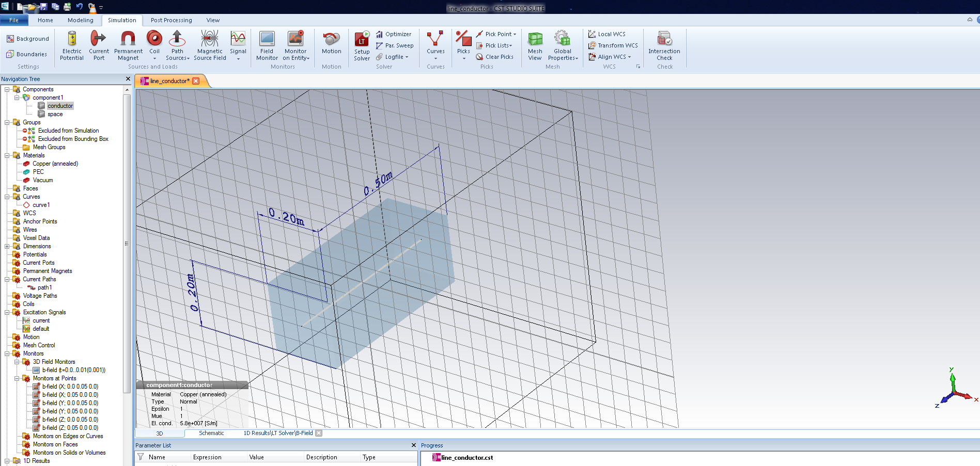The width and height of the screenshot is (980, 466).
Task: Click the Navigation Tree scrollbar
Action: pos(127,243)
